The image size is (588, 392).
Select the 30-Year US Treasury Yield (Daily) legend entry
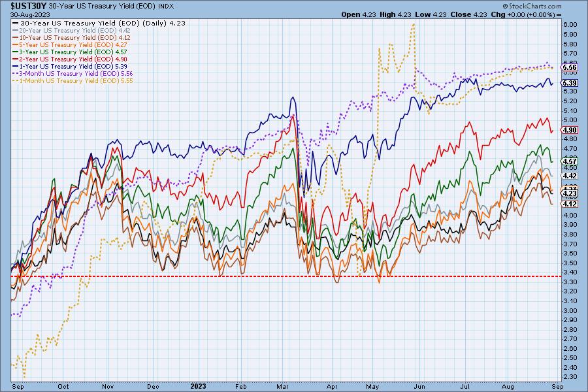[99, 24]
